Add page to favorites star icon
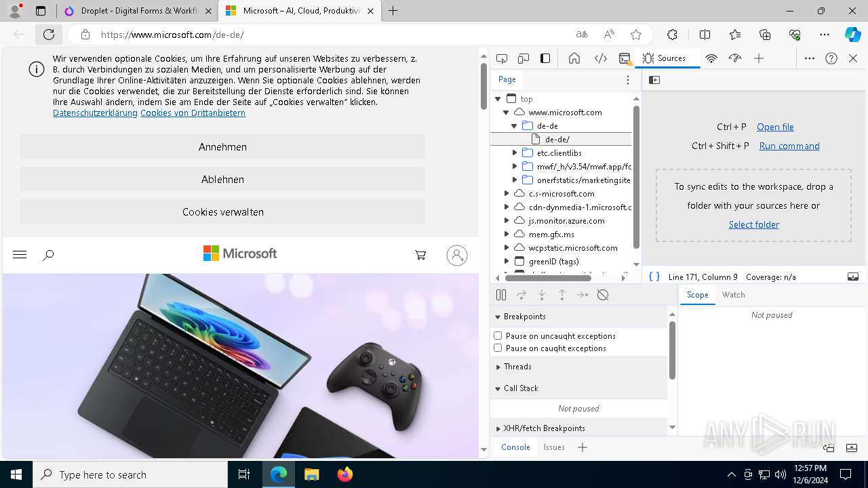Screen dimensions: 868x488 click(636, 35)
